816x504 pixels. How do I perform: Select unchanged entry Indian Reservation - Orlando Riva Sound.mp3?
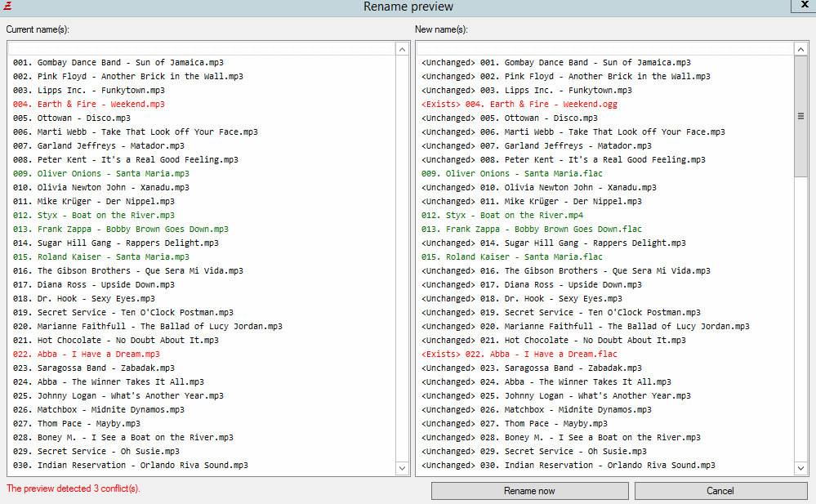(568, 466)
